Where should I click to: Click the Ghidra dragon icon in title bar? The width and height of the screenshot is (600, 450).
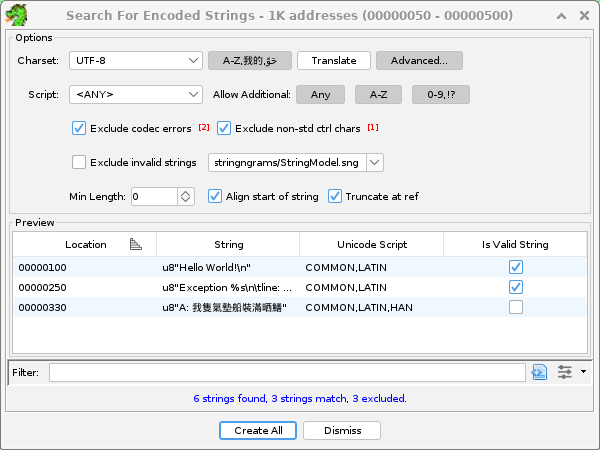click(x=16, y=16)
